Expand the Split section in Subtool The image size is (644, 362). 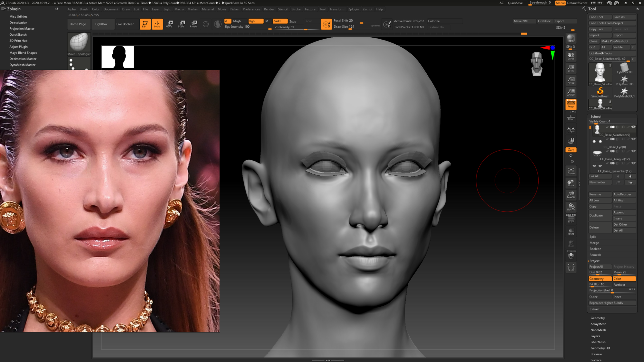[x=592, y=237]
